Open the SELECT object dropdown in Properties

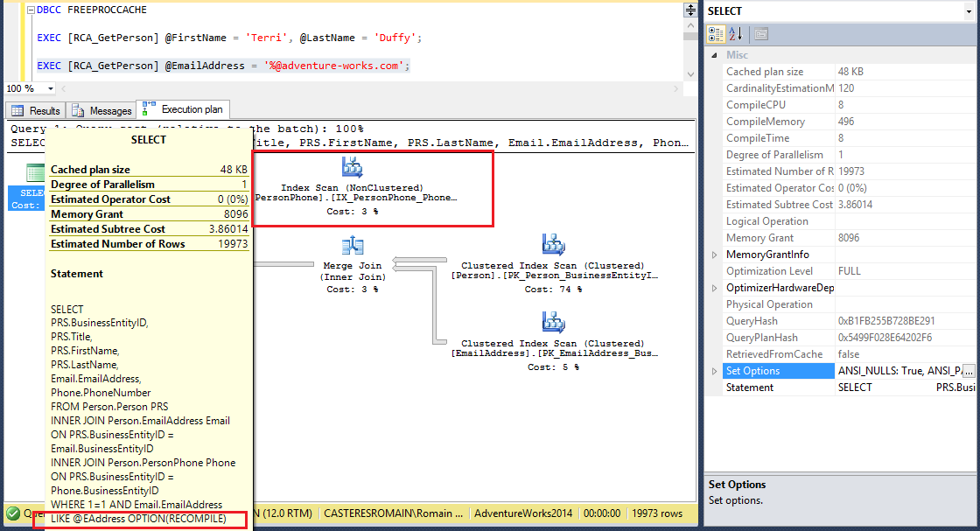click(x=969, y=11)
